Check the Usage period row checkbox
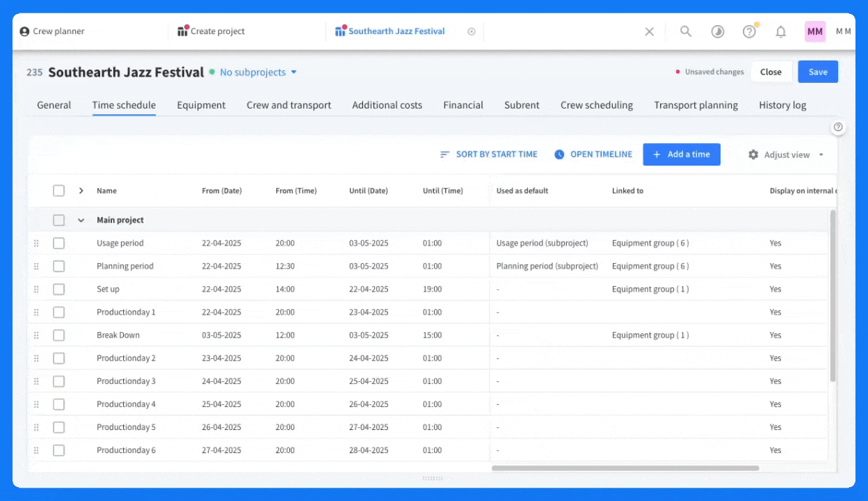This screenshot has height=501, width=868. coord(58,243)
